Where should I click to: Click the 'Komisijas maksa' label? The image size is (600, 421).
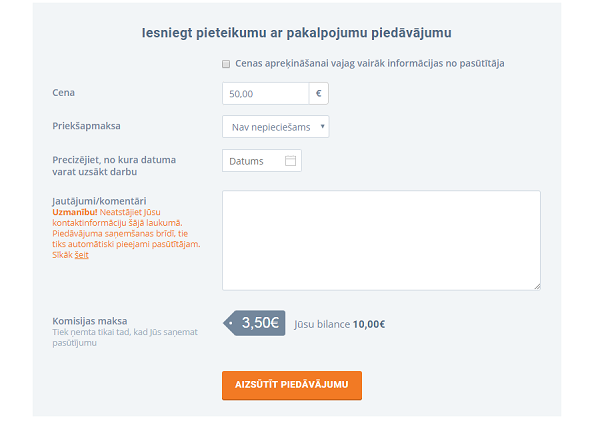pyautogui.click(x=91, y=321)
